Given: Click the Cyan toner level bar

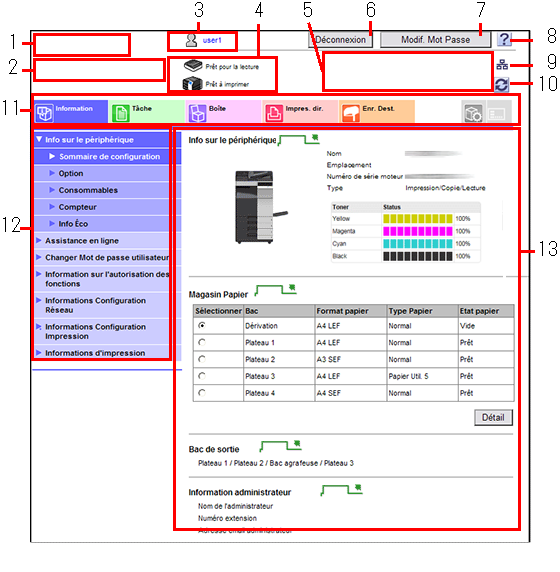Looking at the screenshot, I should pos(417,243).
